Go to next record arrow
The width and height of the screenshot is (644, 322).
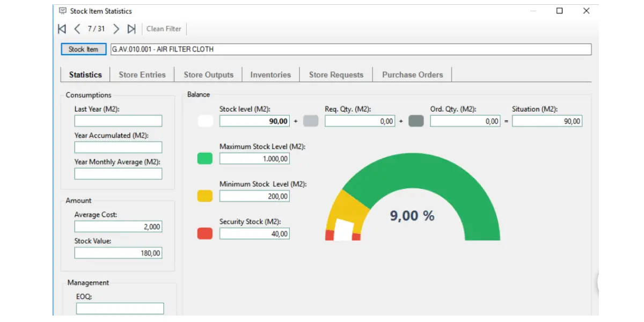[x=116, y=29]
